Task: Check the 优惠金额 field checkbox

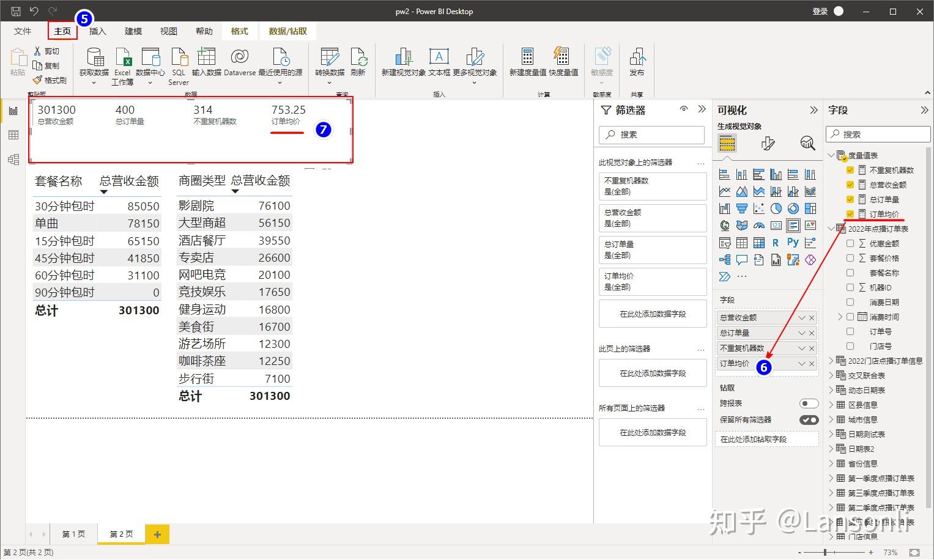Action: tap(850, 243)
